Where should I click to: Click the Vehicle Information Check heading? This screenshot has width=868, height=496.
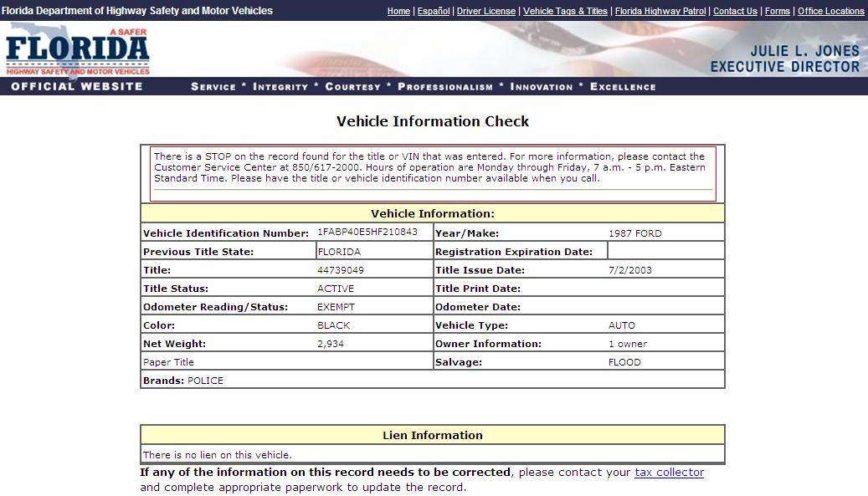(433, 121)
